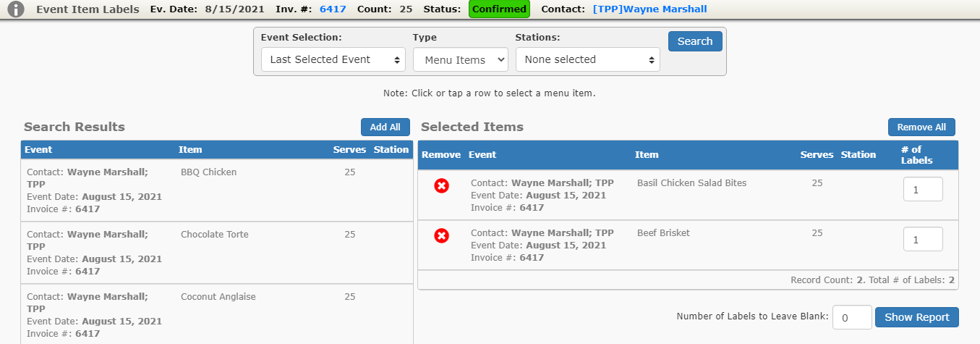
Task: Focus the label count field for Beef Brisket
Action: click(x=923, y=239)
